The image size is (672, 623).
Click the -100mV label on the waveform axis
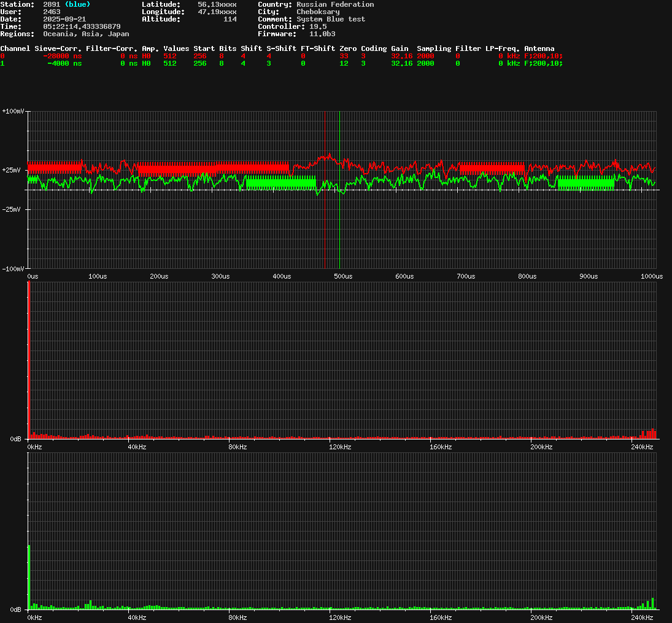[x=13, y=269]
